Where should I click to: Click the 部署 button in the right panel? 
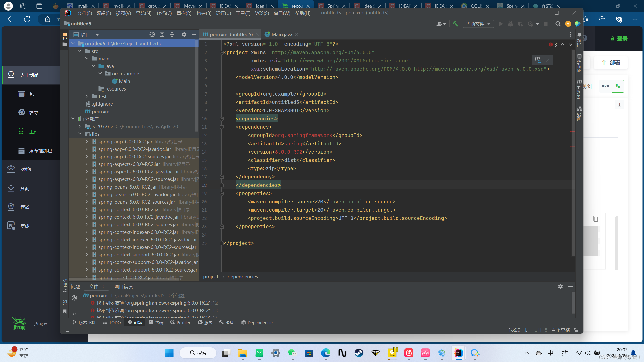coord(611,63)
